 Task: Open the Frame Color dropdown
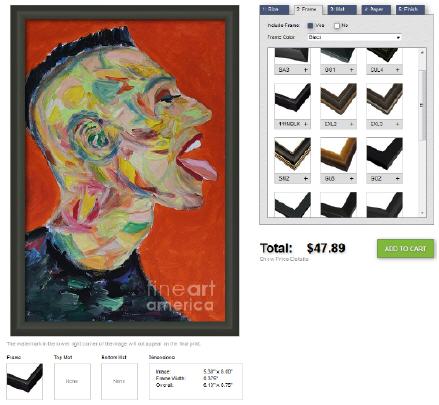click(x=354, y=37)
